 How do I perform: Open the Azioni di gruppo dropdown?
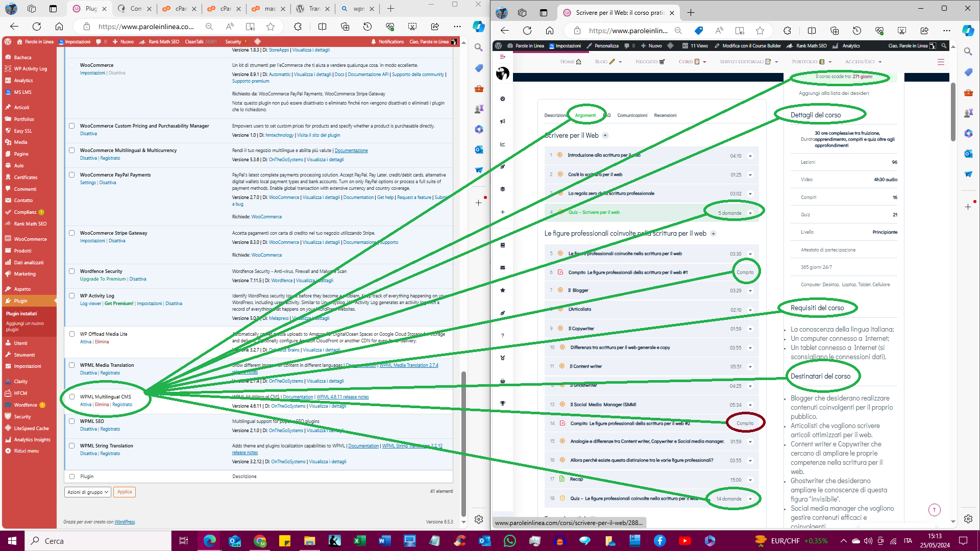[88, 492]
